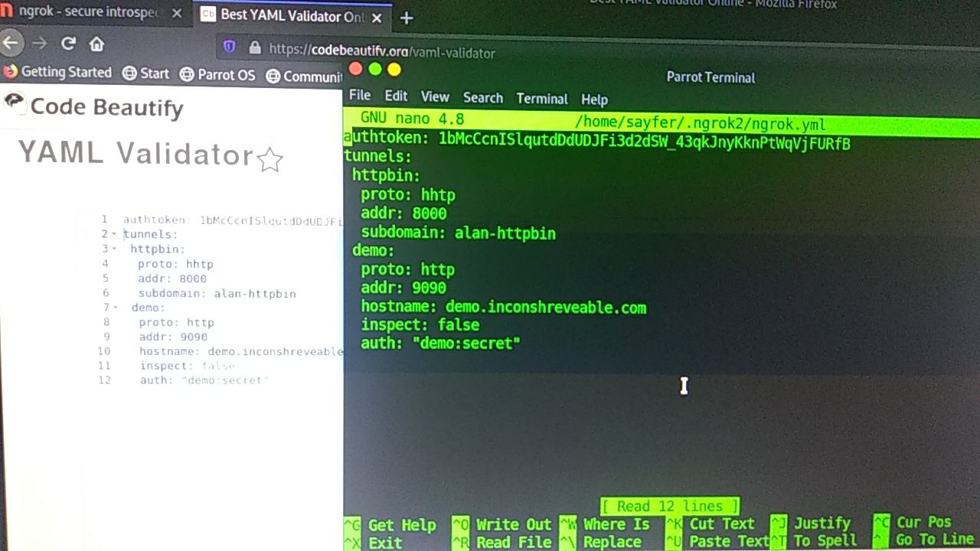
Task: Open the terminal Search menu
Action: [483, 98]
